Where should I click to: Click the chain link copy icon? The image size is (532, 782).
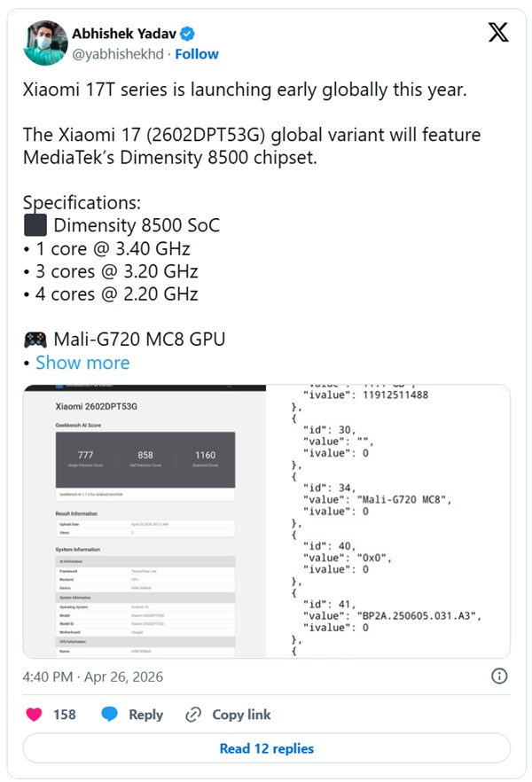[193, 715]
